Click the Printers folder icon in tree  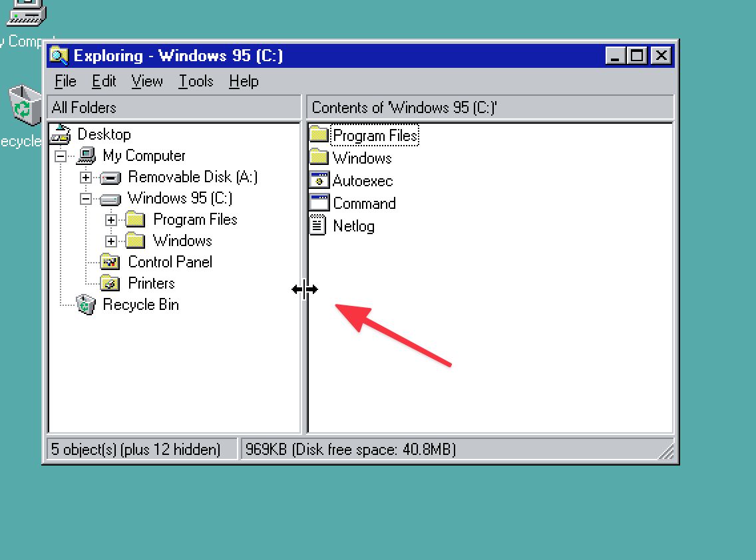tap(110, 283)
